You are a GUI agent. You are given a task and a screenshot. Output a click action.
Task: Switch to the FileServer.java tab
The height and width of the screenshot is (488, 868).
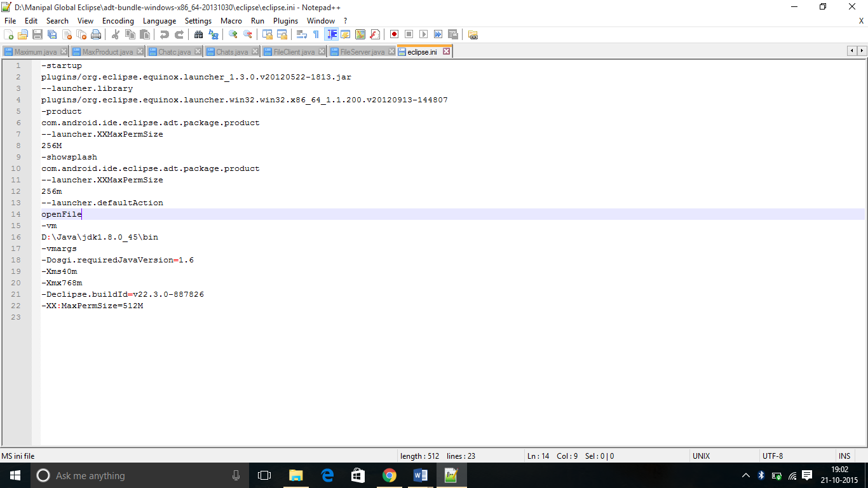coord(362,52)
